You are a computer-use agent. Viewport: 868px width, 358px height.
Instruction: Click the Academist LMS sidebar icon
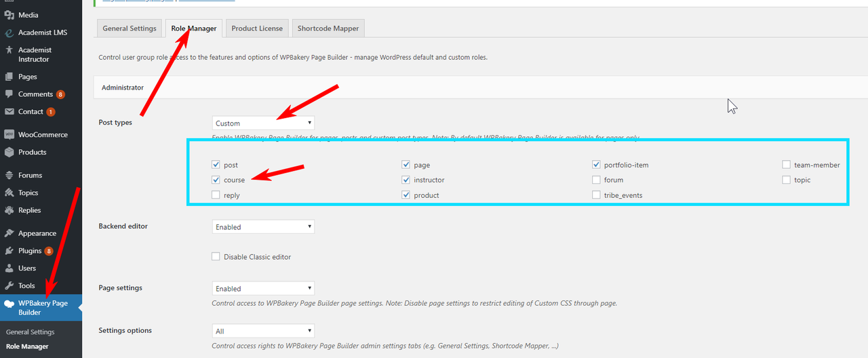click(9, 33)
